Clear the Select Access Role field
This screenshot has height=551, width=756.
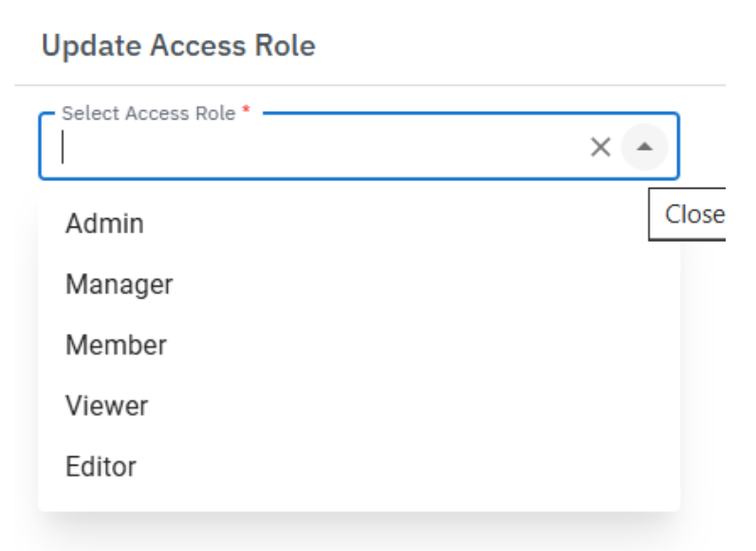point(600,147)
